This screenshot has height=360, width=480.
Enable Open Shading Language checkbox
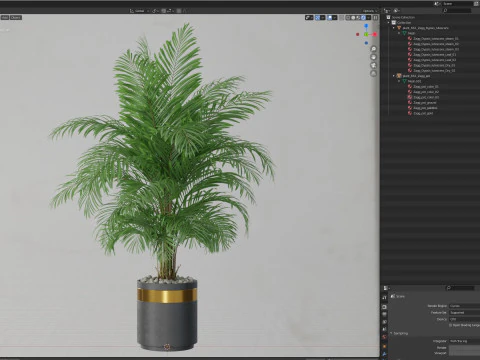450,325
